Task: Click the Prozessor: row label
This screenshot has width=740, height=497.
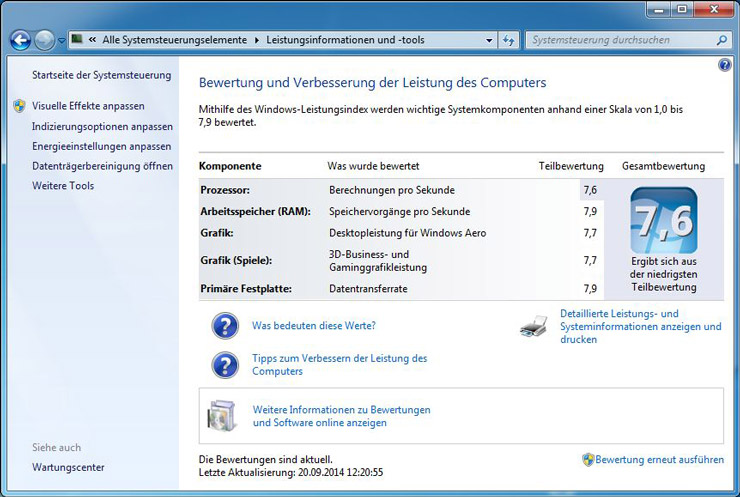Action: 225,190
